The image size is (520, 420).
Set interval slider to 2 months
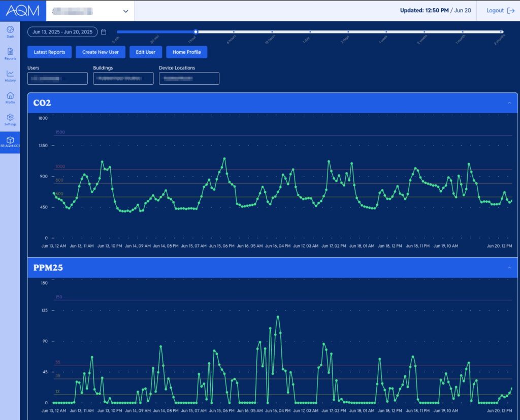point(501,32)
